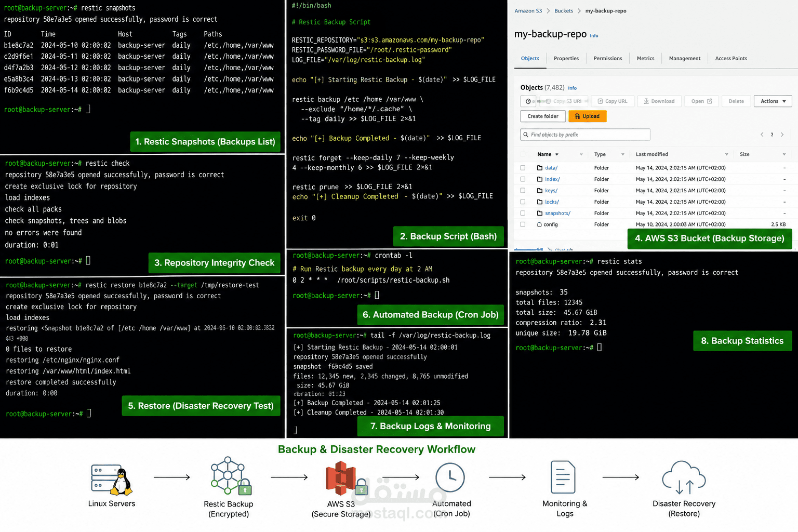The height and width of the screenshot is (532, 798).
Task: Click the Download button
Action: (659, 101)
